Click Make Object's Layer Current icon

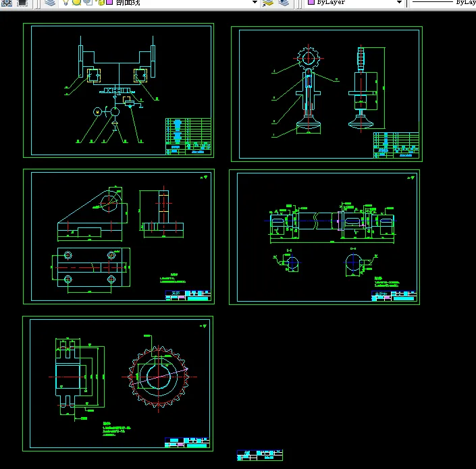(267, 3)
